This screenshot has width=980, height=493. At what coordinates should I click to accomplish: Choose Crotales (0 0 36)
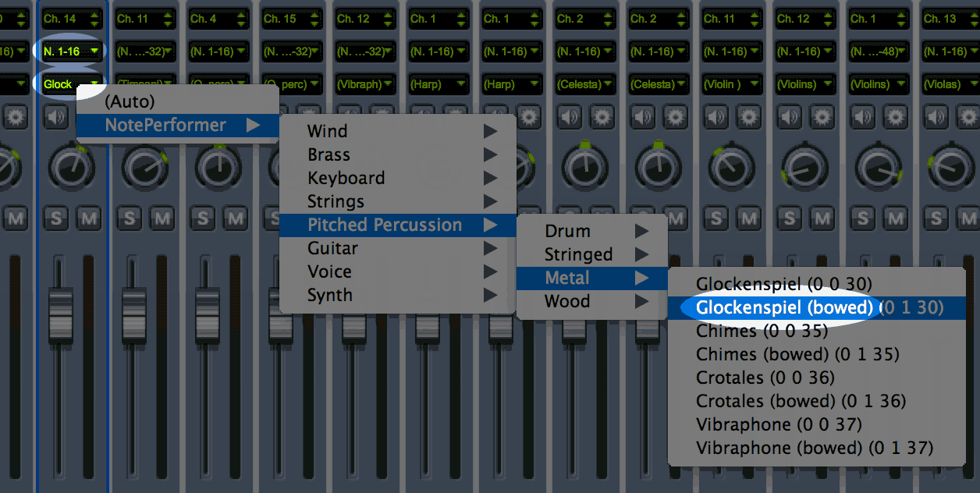(x=817, y=378)
